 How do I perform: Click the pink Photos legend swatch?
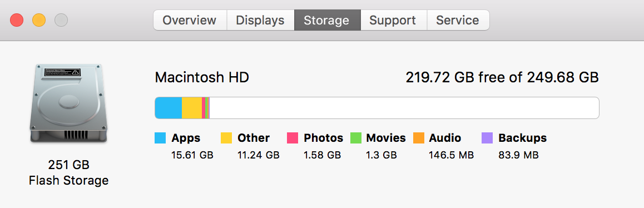coord(293,138)
